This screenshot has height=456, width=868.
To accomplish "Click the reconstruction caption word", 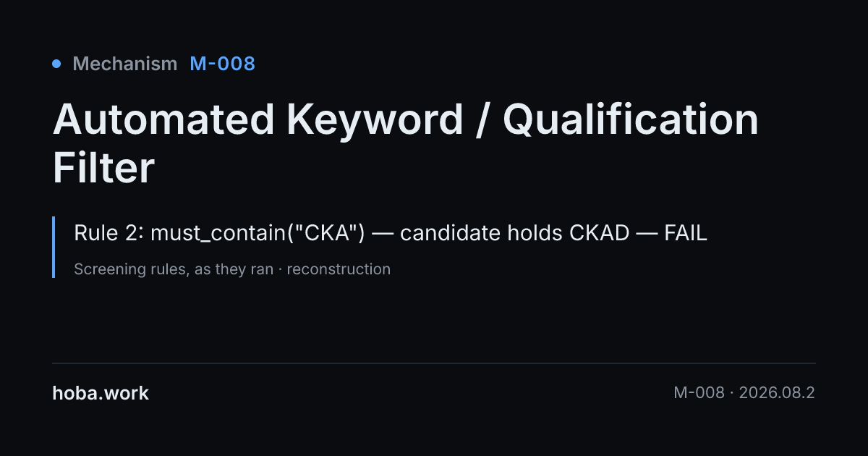I will coord(339,269).
